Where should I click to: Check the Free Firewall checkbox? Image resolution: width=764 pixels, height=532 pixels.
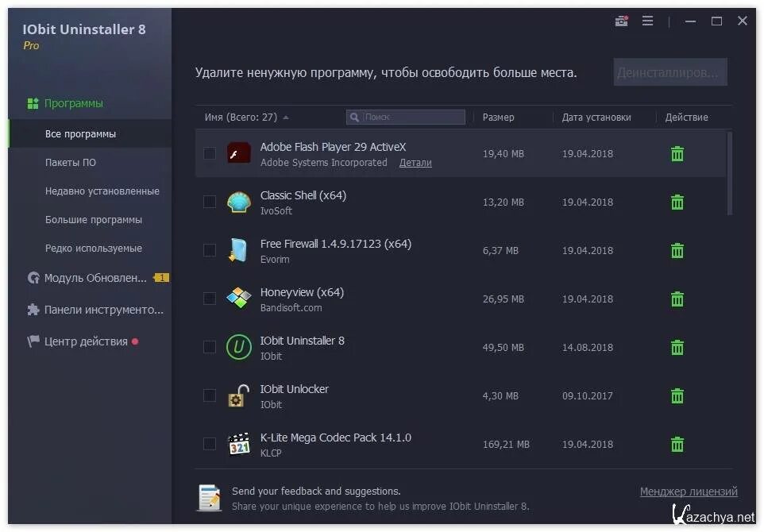(x=210, y=250)
